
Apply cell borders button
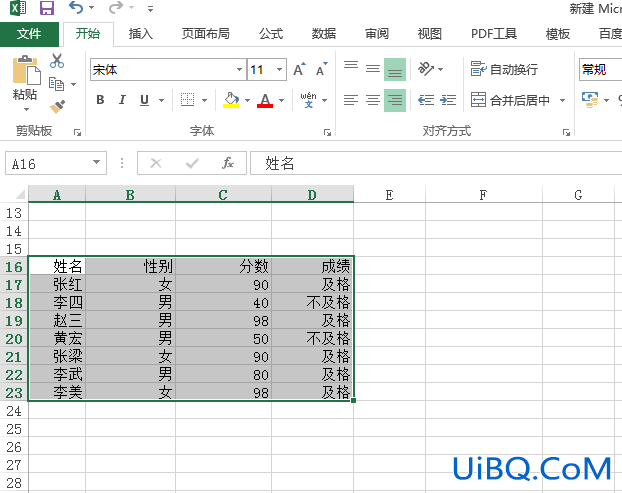pyautogui.click(x=187, y=100)
